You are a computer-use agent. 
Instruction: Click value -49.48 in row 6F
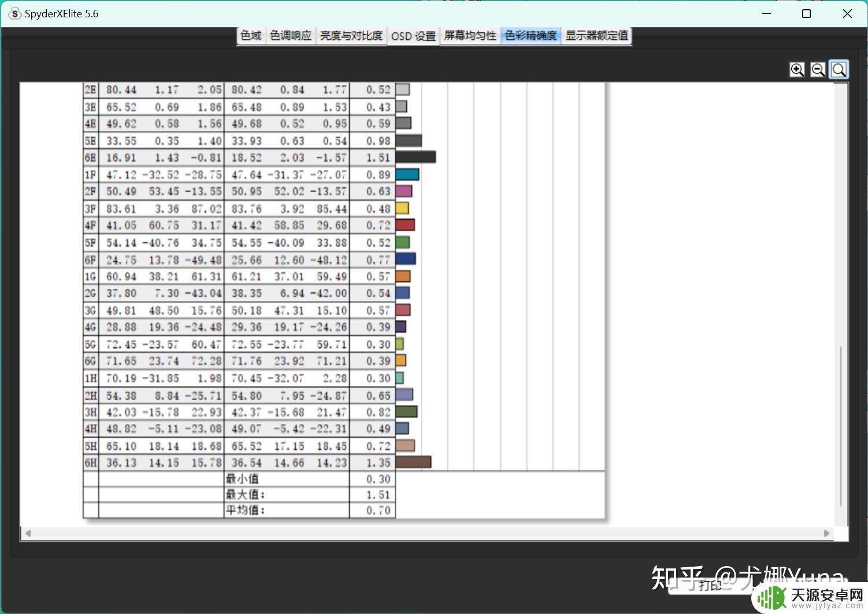(203, 259)
